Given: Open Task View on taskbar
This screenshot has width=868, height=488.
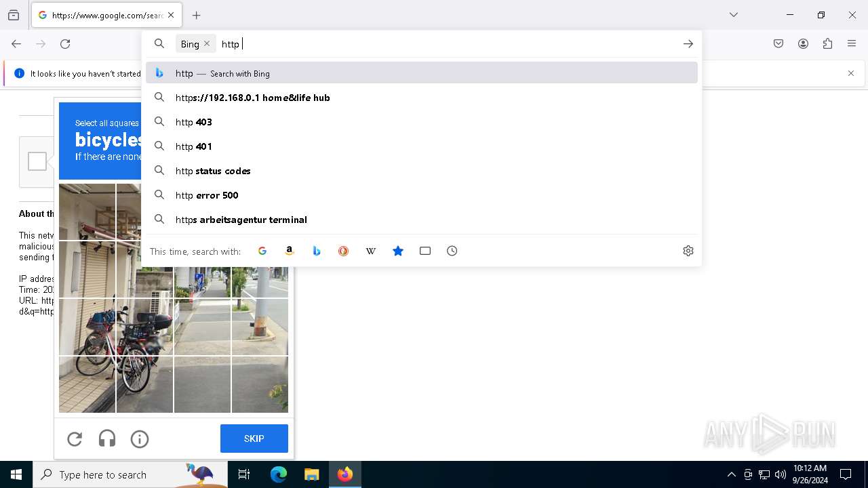Looking at the screenshot, I should [244, 474].
